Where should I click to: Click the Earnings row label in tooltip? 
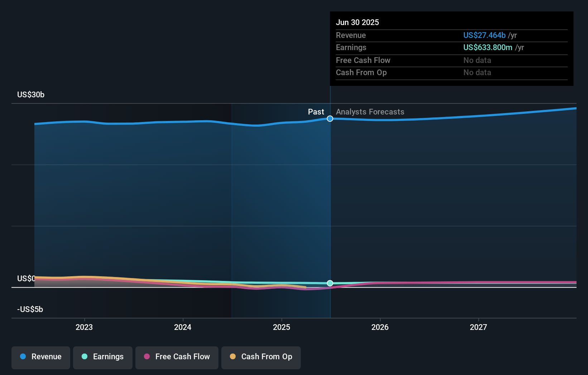(x=351, y=47)
